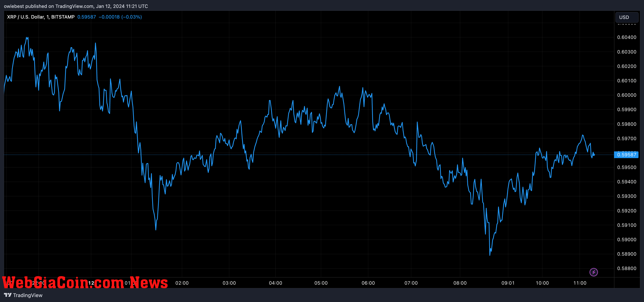This screenshot has height=302, width=644.
Task: Click the 0.59000 price axis label
Action: click(627, 240)
